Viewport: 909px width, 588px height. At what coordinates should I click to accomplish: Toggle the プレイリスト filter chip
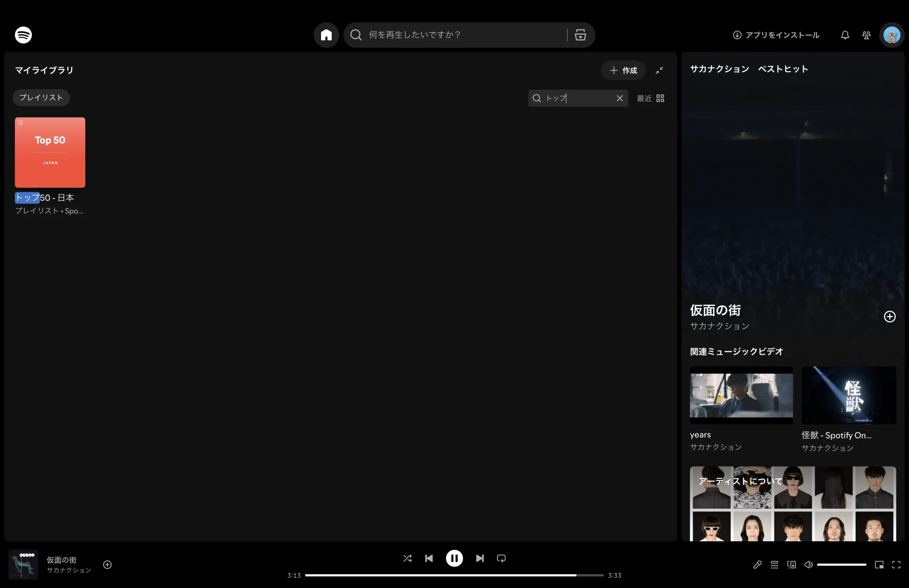pos(41,97)
